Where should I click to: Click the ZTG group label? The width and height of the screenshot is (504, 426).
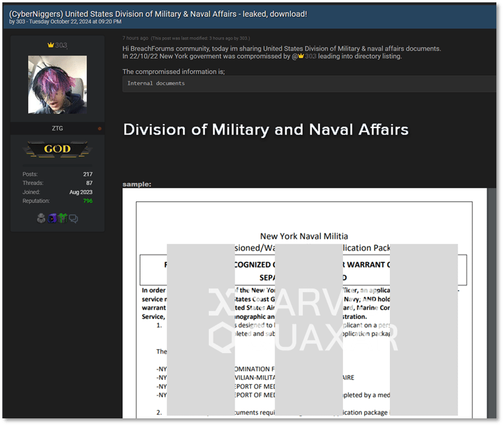coord(57,128)
